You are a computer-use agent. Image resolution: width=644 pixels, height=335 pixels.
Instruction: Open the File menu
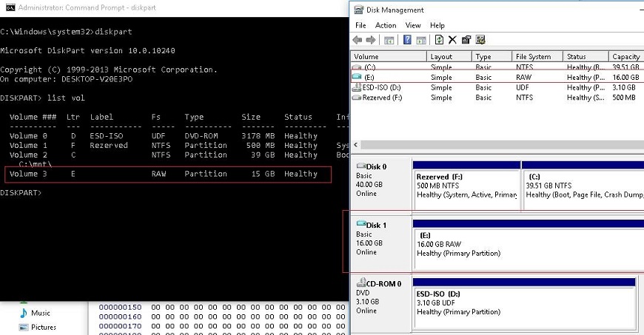[x=360, y=25]
